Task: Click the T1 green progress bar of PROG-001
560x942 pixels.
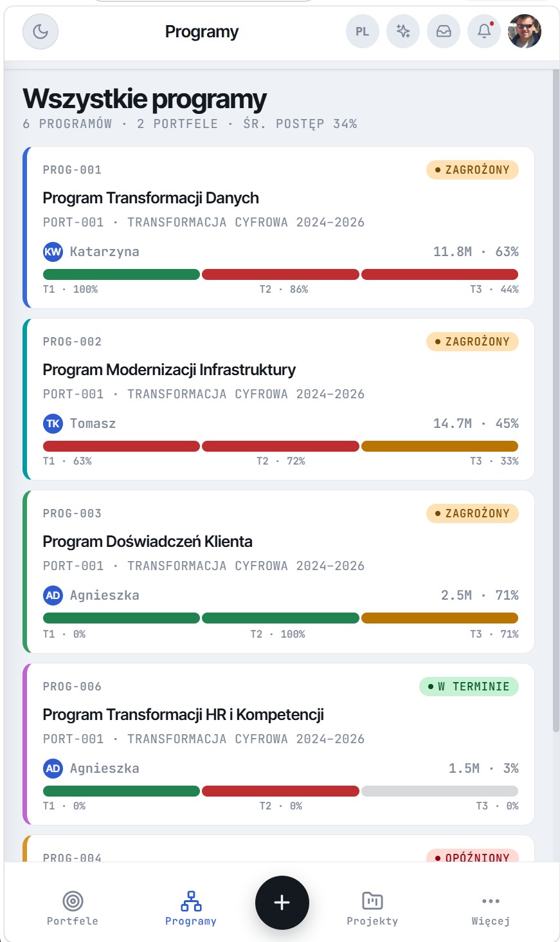Action: (122, 275)
